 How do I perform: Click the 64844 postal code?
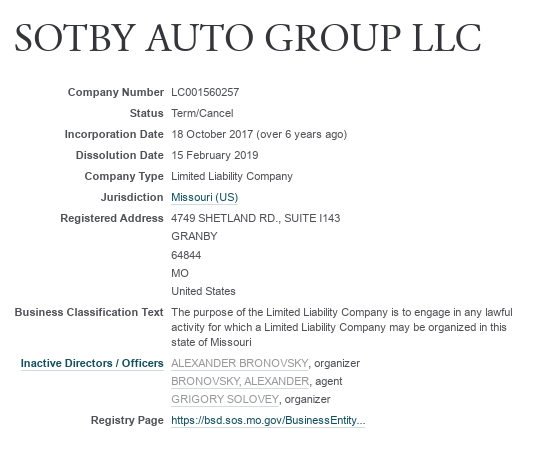[186, 255]
